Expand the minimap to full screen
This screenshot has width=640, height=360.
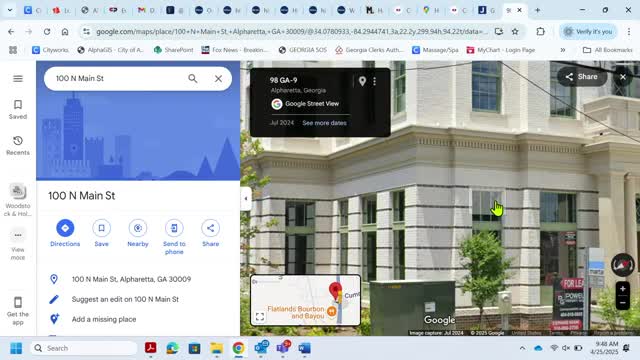point(260,316)
